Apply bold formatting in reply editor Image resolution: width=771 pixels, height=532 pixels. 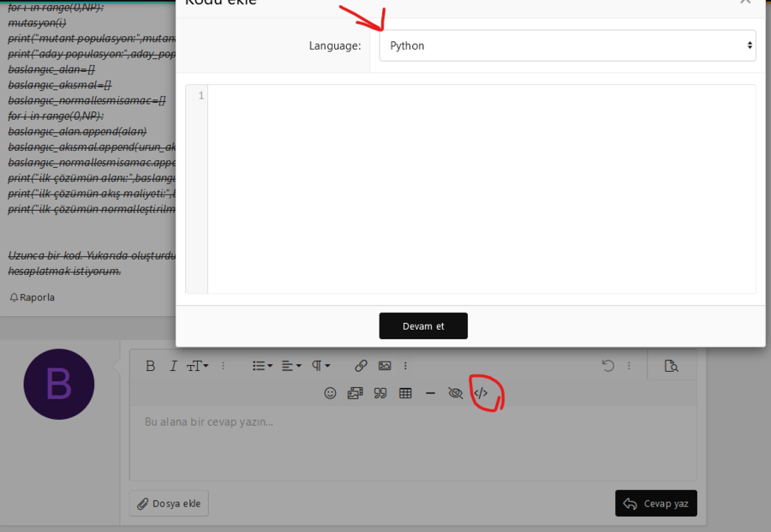[151, 366]
